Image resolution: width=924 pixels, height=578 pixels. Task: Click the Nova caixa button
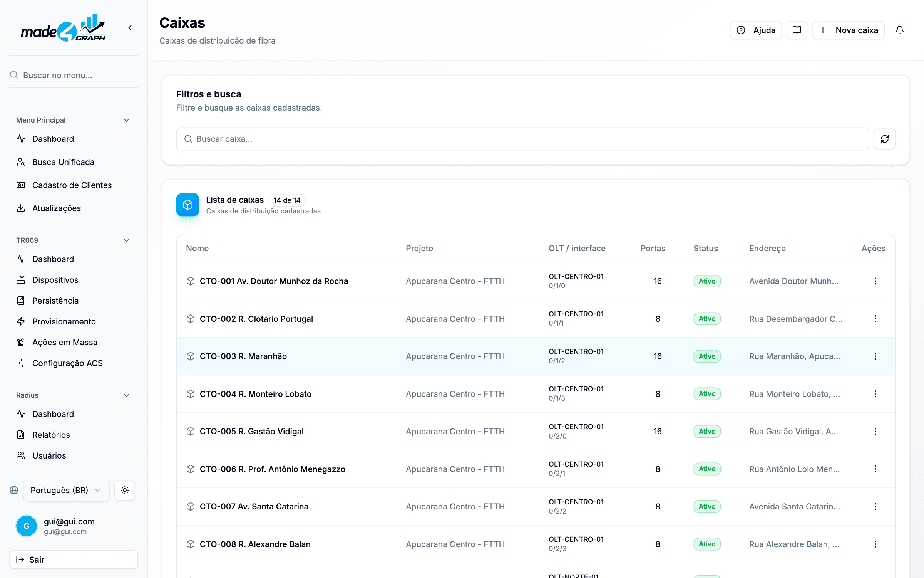tap(848, 30)
